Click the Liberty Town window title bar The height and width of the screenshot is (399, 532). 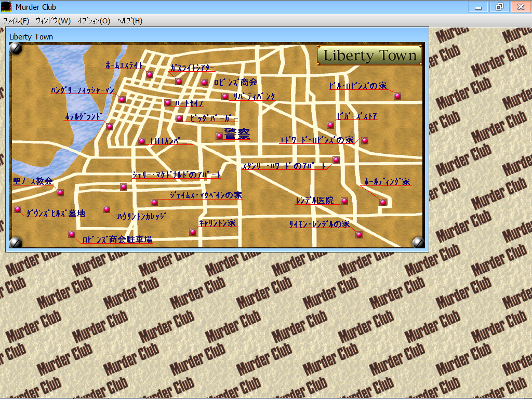[217, 36]
